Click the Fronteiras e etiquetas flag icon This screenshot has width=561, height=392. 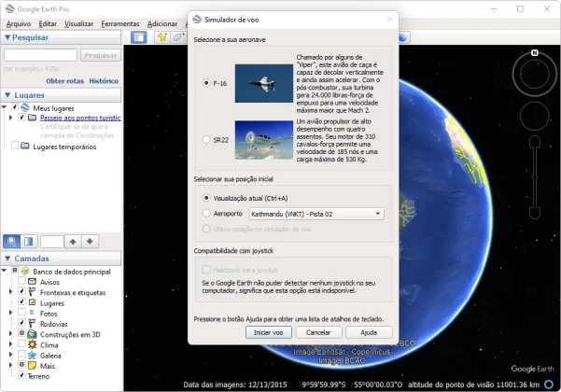32,292
